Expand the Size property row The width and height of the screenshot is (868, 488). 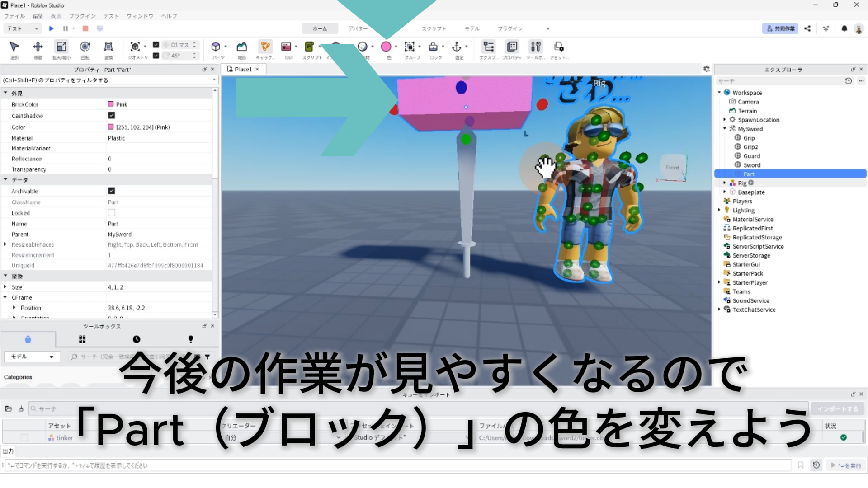tap(5, 287)
